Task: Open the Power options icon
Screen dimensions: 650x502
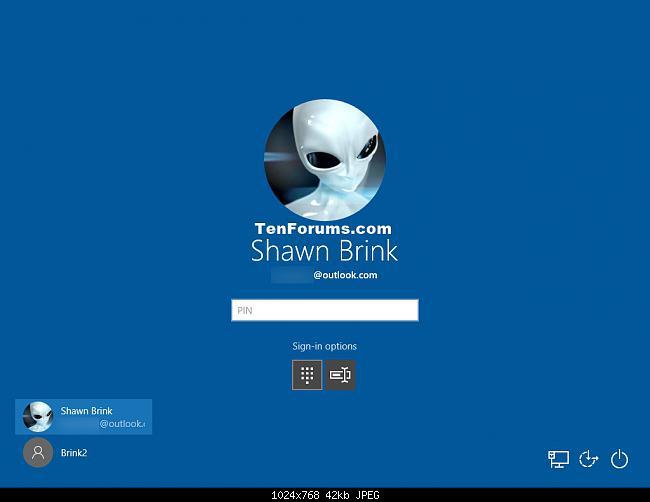Action: tap(619, 459)
